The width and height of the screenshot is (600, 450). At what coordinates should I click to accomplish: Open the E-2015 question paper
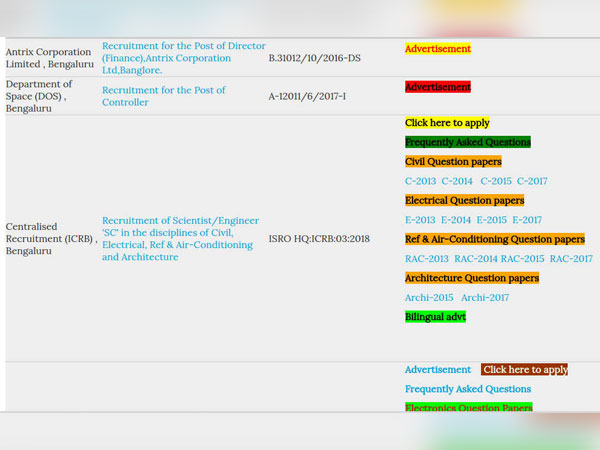click(x=491, y=220)
